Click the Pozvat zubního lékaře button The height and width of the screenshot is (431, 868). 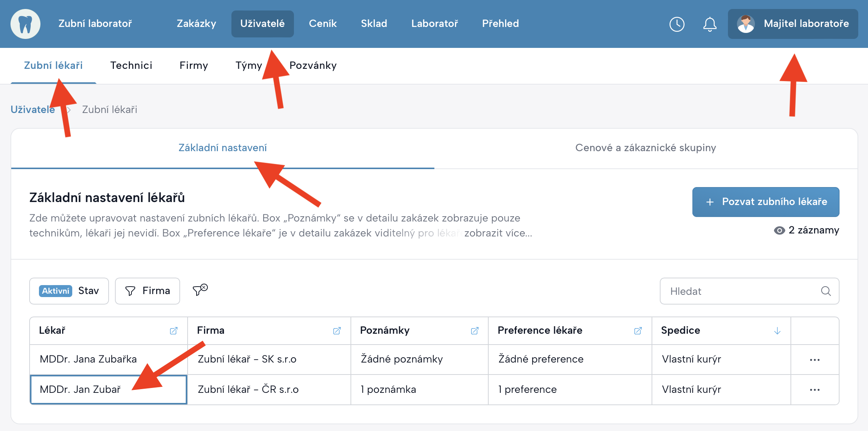pos(765,202)
